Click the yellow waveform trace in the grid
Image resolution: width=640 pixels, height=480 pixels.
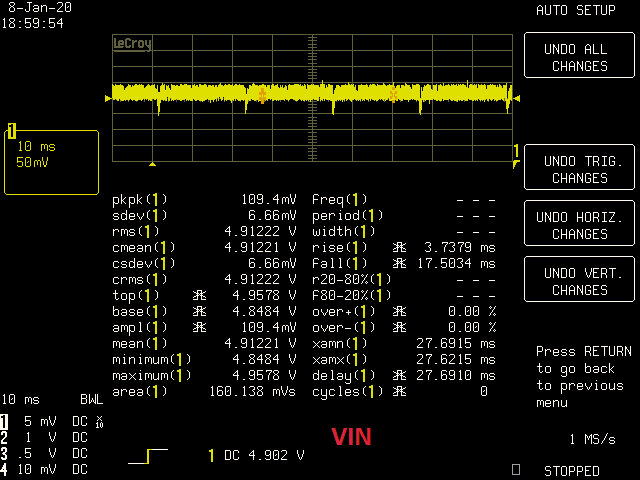(312, 93)
